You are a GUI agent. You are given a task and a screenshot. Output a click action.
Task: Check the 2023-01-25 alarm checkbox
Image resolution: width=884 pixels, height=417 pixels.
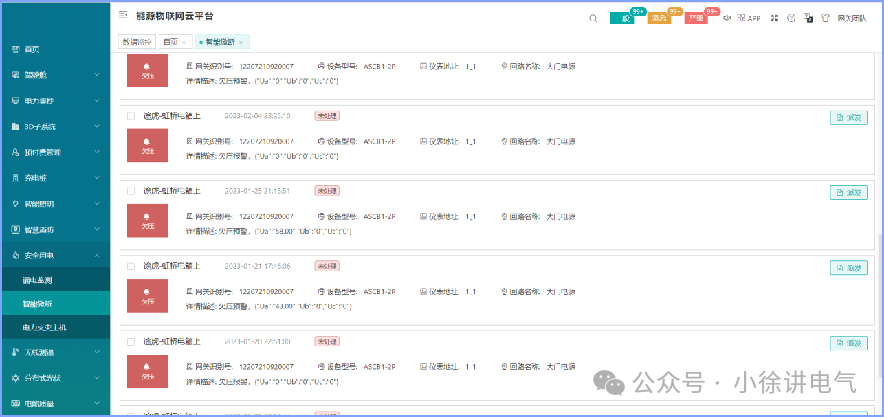[131, 191]
